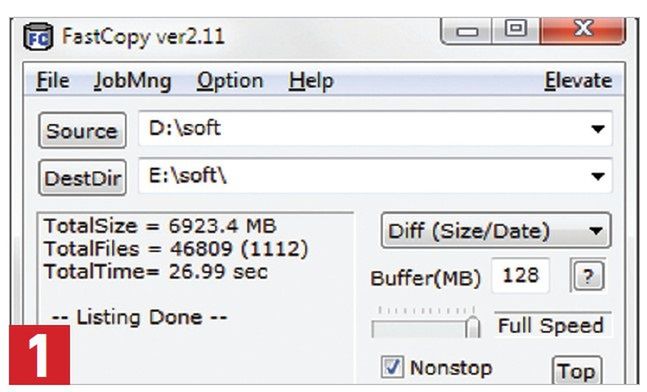
Task: Close the FastCopy window
Action: [583, 30]
